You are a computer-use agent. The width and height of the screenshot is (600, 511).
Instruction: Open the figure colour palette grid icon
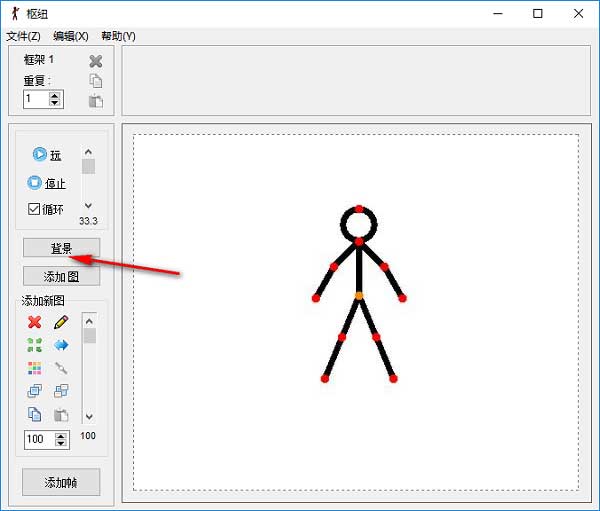34,368
